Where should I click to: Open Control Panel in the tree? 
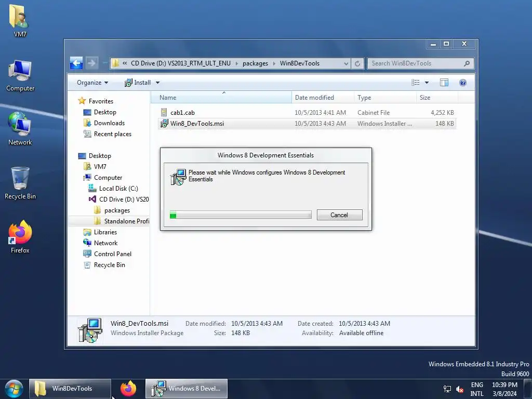[112, 254]
